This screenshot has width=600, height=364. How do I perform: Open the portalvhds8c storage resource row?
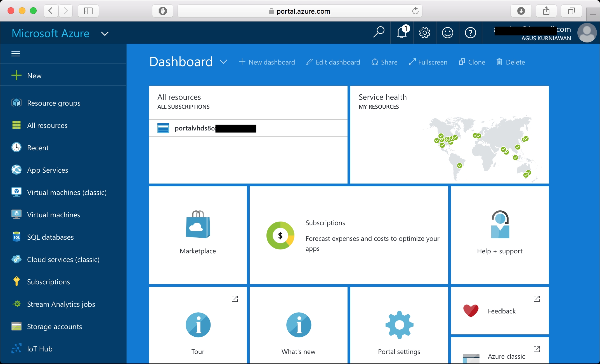(x=248, y=128)
